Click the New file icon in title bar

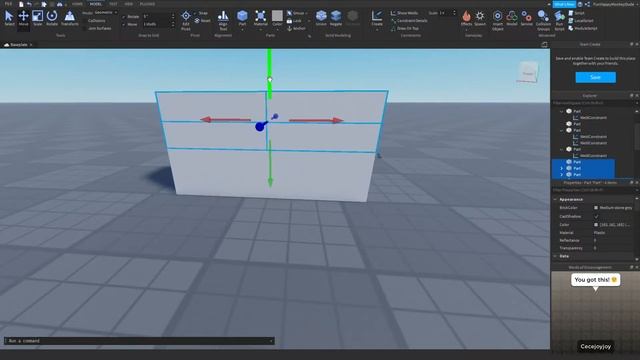(21, 4)
